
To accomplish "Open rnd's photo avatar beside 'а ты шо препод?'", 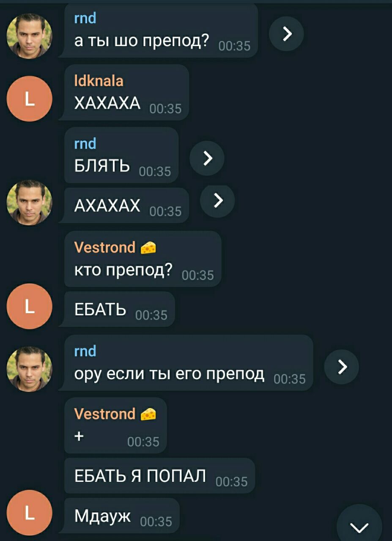I will (x=30, y=36).
